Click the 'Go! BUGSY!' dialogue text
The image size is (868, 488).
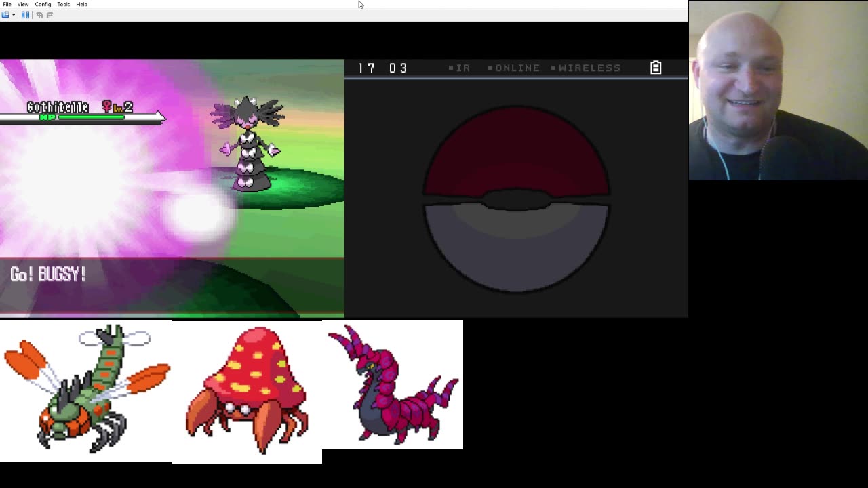click(x=48, y=274)
